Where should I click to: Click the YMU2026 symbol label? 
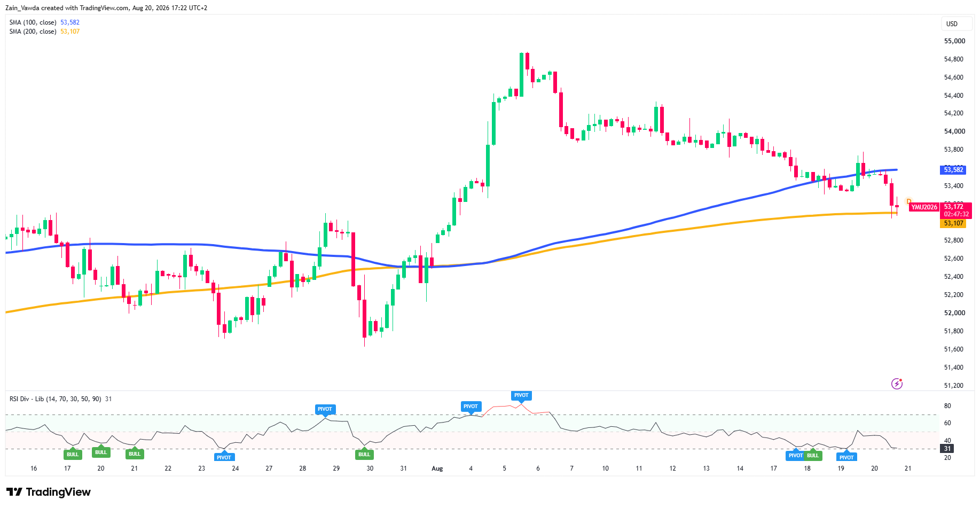(924, 207)
